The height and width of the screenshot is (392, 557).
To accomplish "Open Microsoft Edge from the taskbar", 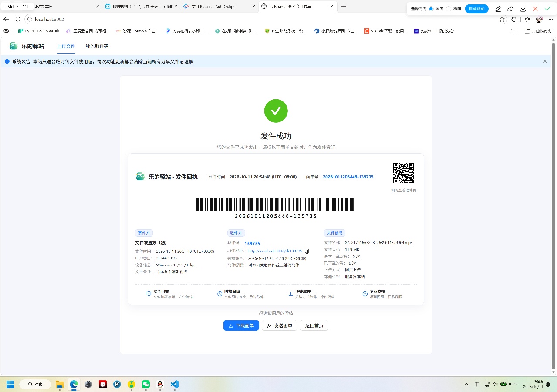I will coord(74,384).
